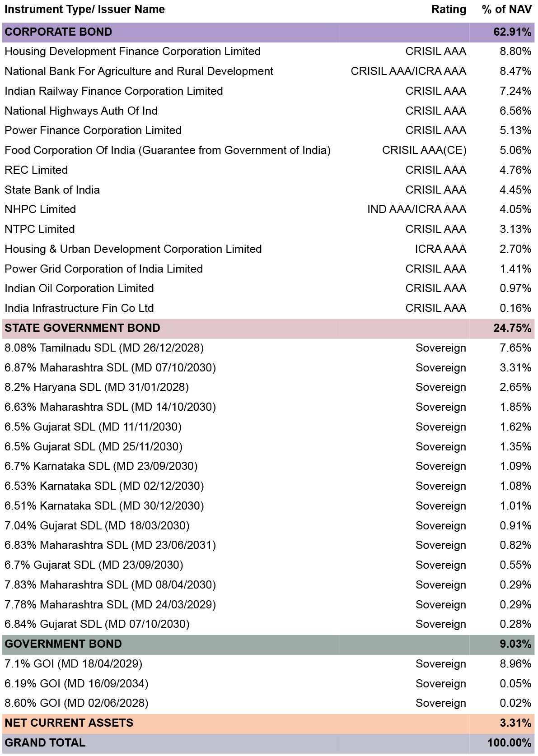Click the NET CURRENT ASSETS row
Viewport: 538px width, 756px height.
69,723
